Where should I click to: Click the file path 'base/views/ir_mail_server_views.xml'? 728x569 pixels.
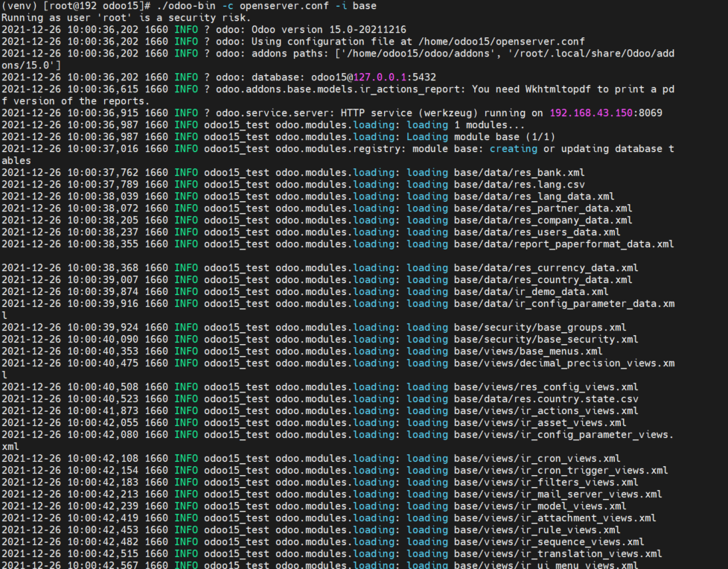(558, 495)
